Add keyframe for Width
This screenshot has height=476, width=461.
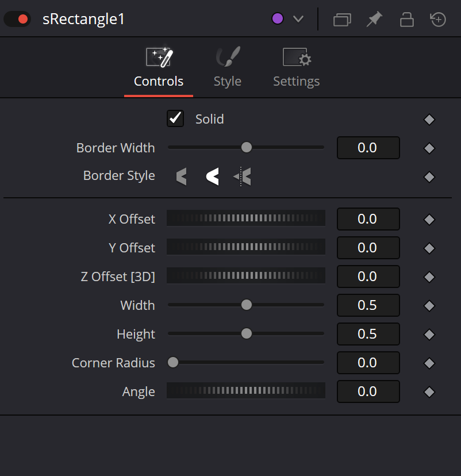point(429,306)
